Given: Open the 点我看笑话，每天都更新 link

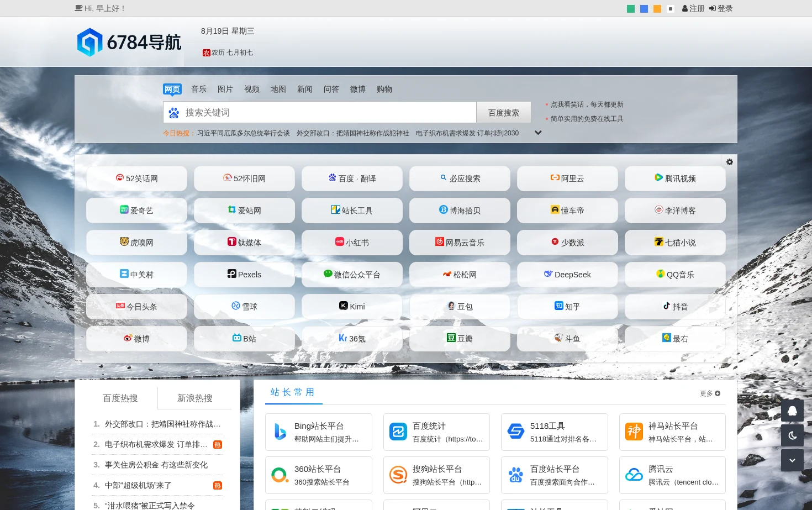Looking at the screenshot, I should (x=587, y=104).
